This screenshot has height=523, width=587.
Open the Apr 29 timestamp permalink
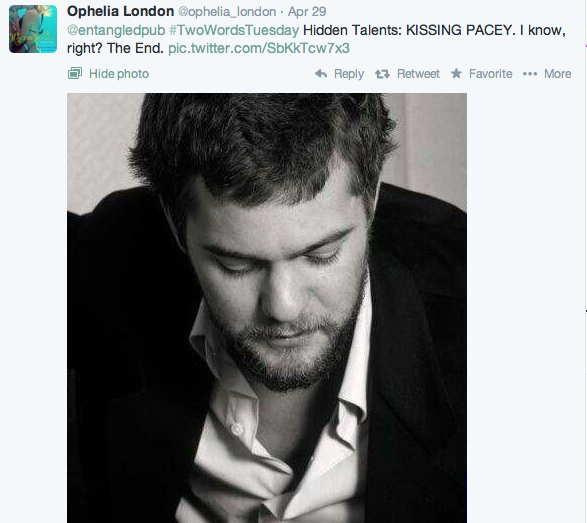coord(307,12)
